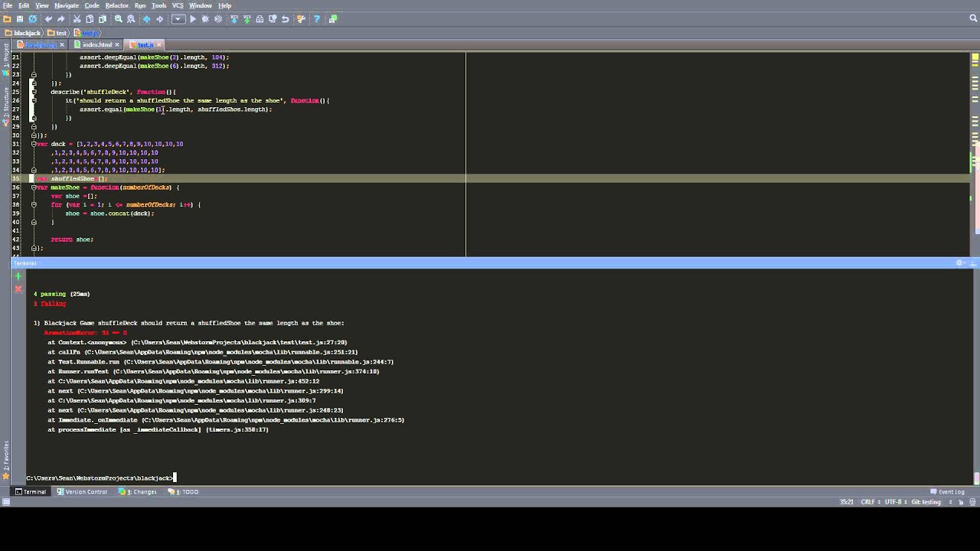Open the Tools menu

[159, 5]
